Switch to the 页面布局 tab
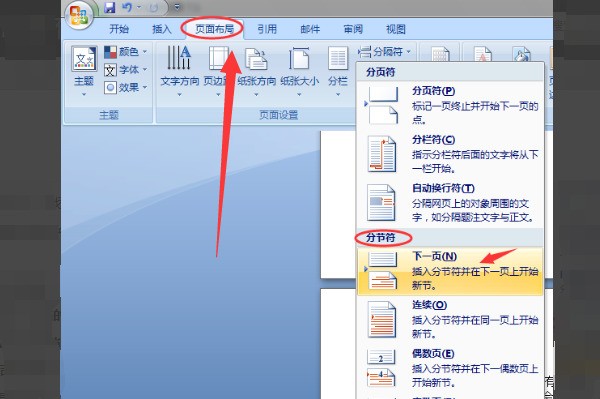The height and width of the screenshot is (399, 600). coord(214,29)
